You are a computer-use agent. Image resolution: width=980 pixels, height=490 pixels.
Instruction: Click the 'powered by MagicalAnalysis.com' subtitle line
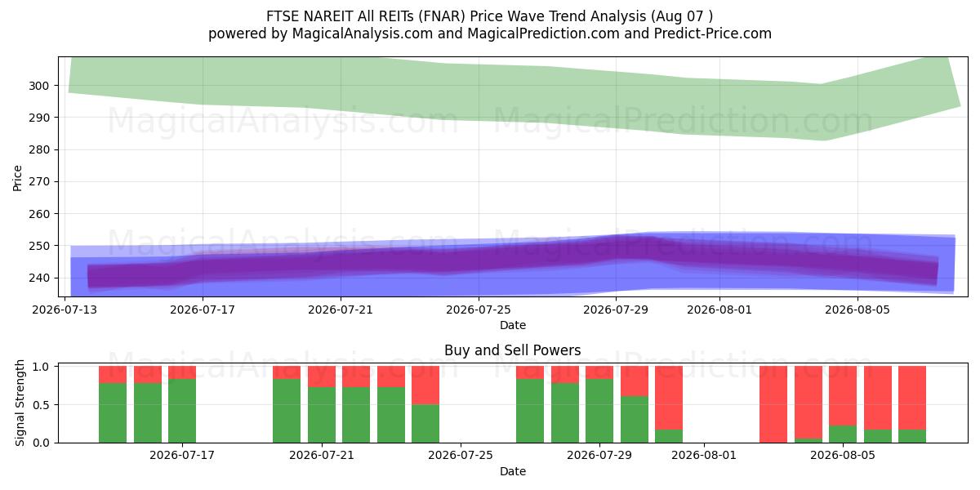(x=490, y=33)
